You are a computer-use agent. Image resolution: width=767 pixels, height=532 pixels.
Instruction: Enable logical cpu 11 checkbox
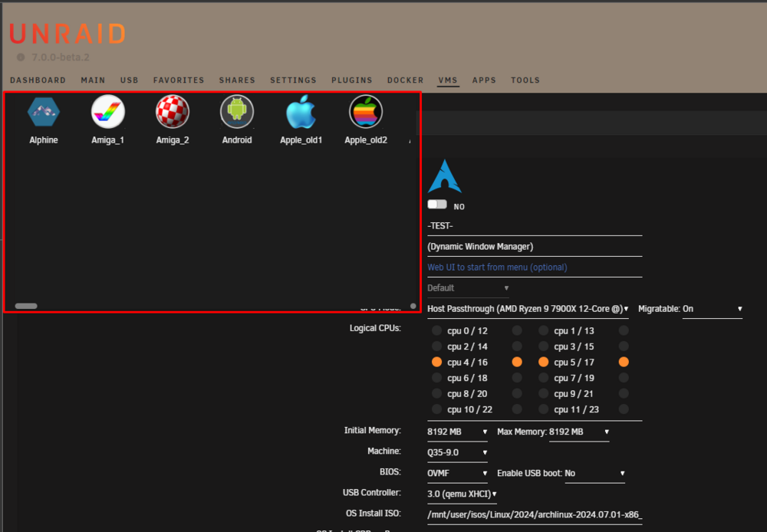point(544,409)
